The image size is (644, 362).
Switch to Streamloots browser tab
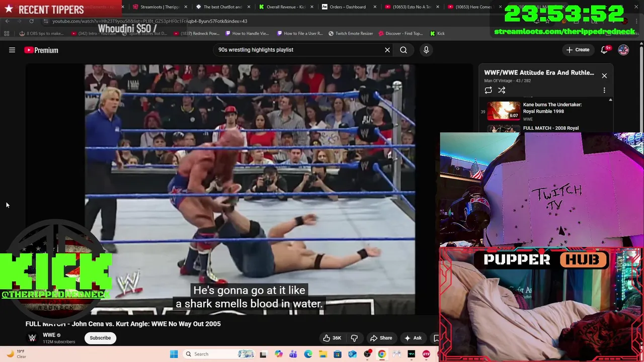pyautogui.click(x=159, y=7)
